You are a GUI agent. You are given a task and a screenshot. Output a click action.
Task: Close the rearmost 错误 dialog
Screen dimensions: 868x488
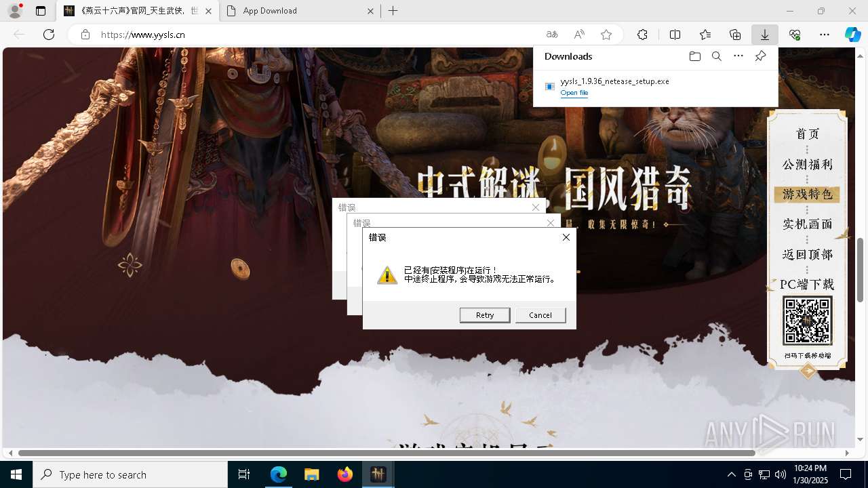click(536, 207)
